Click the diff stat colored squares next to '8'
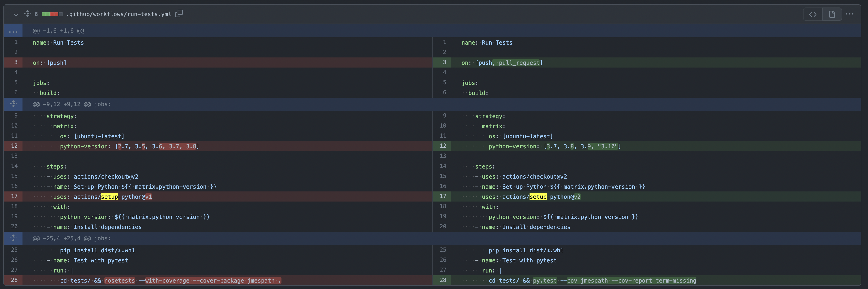 [52, 14]
